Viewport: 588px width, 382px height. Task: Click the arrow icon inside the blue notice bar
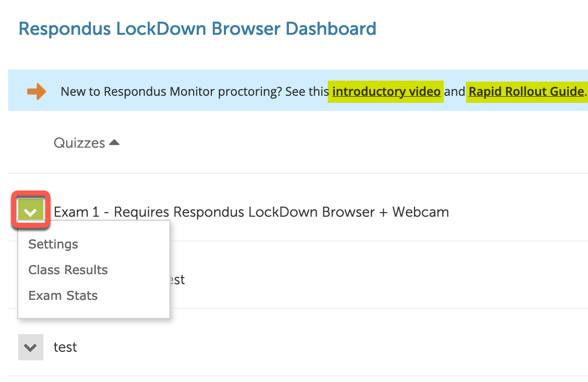coord(36,91)
